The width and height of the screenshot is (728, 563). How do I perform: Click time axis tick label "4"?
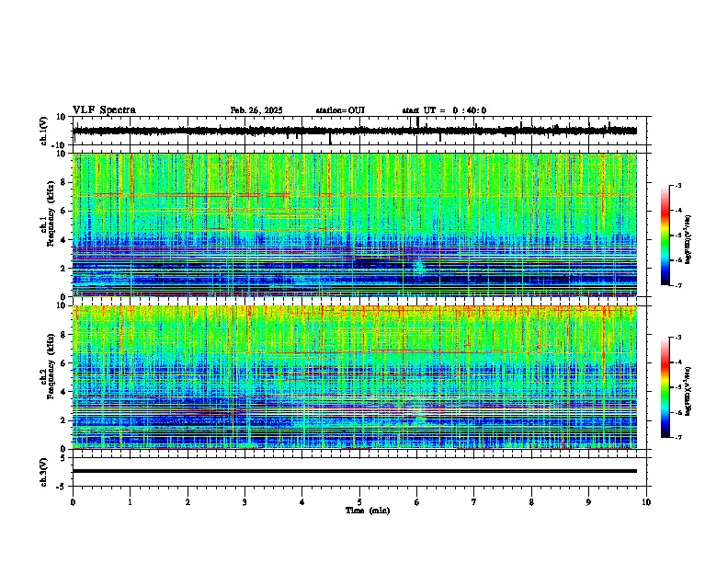[302, 502]
